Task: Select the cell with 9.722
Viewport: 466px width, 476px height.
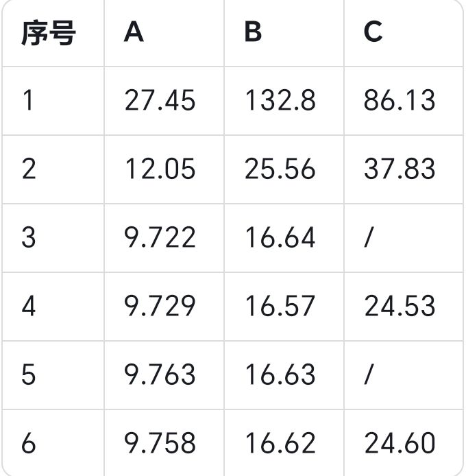Action: pos(160,238)
